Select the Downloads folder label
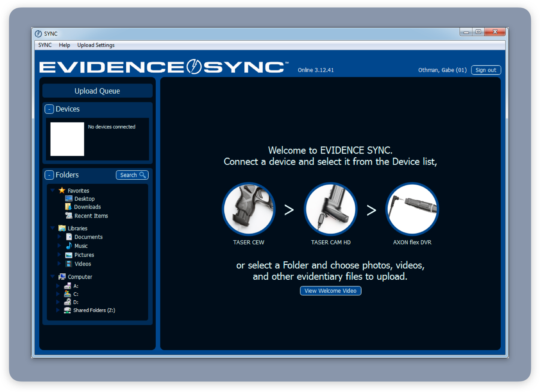 pyautogui.click(x=88, y=207)
